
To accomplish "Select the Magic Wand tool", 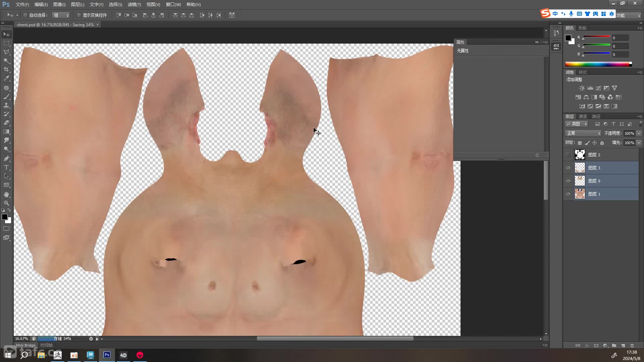I will pyautogui.click(x=6, y=61).
